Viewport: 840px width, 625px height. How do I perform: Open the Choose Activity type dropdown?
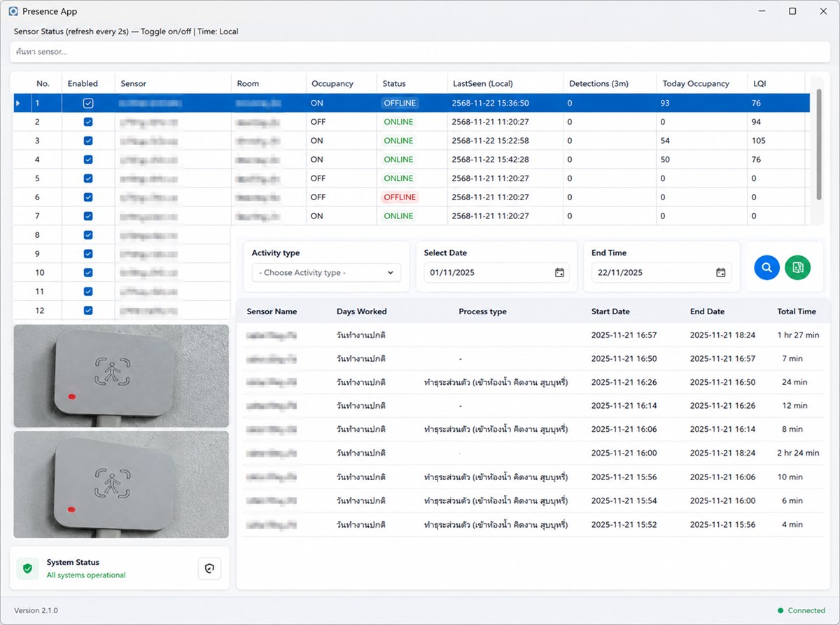click(327, 273)
